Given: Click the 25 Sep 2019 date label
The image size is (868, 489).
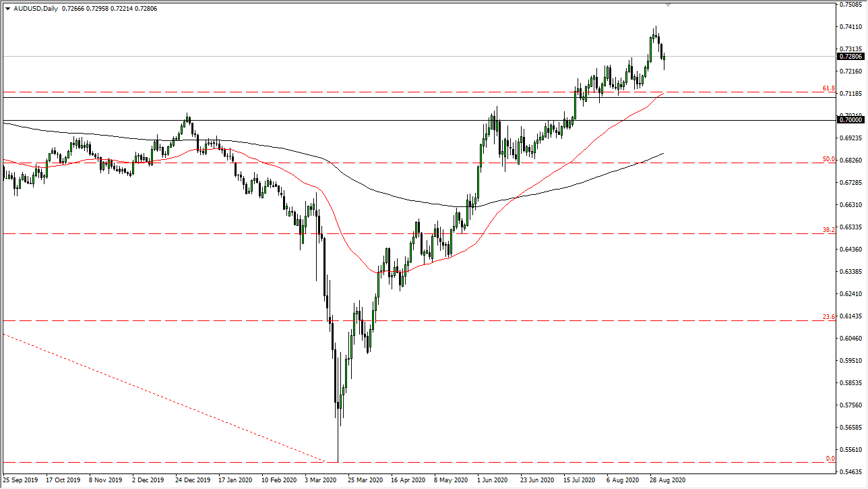Looking at the screenshot, I should [x=20, y=480].
